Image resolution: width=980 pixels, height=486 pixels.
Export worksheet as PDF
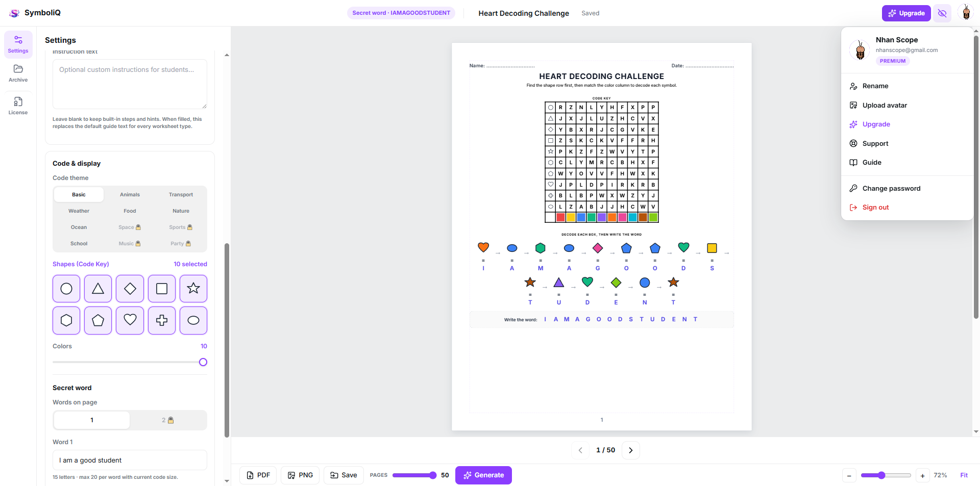[x=258, y=475]
